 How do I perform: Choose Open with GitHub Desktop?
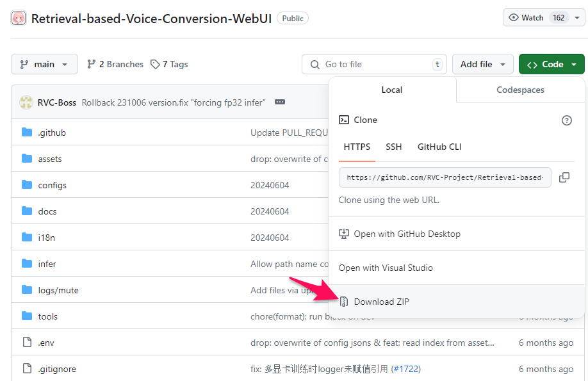click(457, 234)
